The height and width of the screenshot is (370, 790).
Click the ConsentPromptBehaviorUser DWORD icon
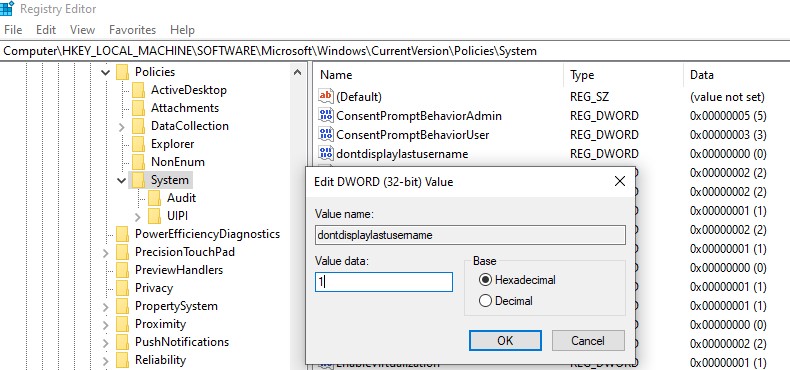click(x=326, y=134)
